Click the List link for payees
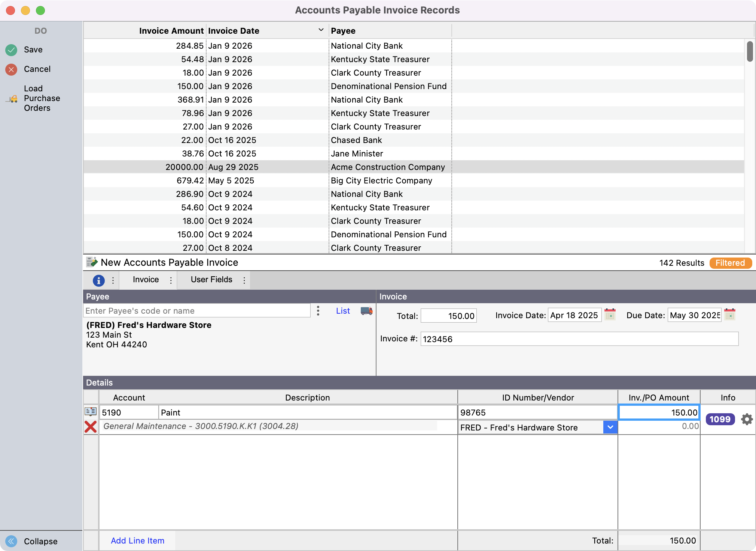Viewport: 756px width, 551px height. click(x=343, y=311)
